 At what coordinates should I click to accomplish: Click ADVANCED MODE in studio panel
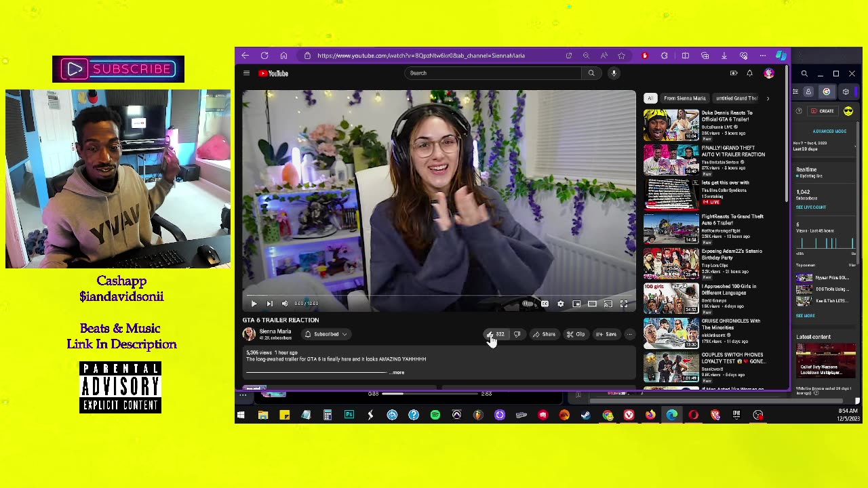pyautogui.click(x=829, y=131)
